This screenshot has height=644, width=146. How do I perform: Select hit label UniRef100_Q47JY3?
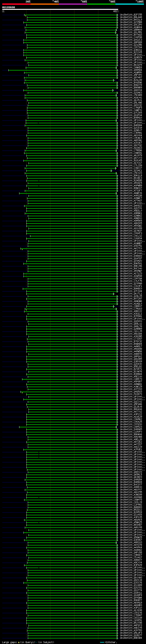point(131,158)
